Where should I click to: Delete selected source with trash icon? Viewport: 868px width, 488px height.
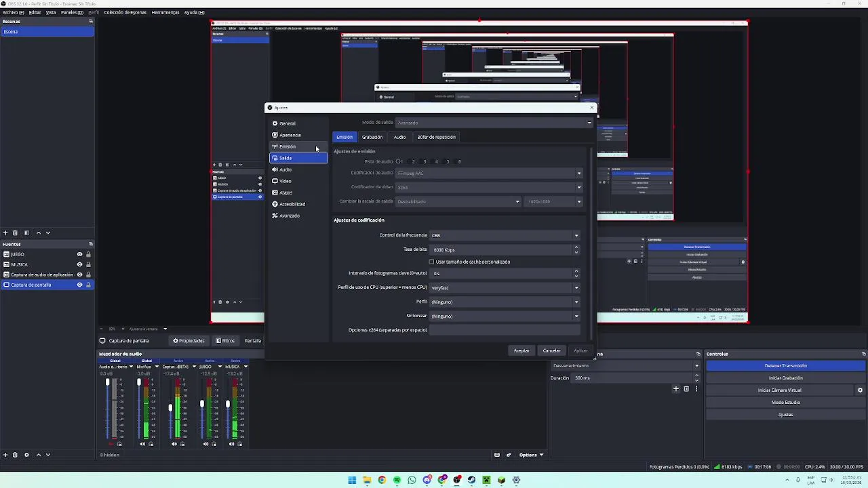pyautogui.click(x=15, y=455)
